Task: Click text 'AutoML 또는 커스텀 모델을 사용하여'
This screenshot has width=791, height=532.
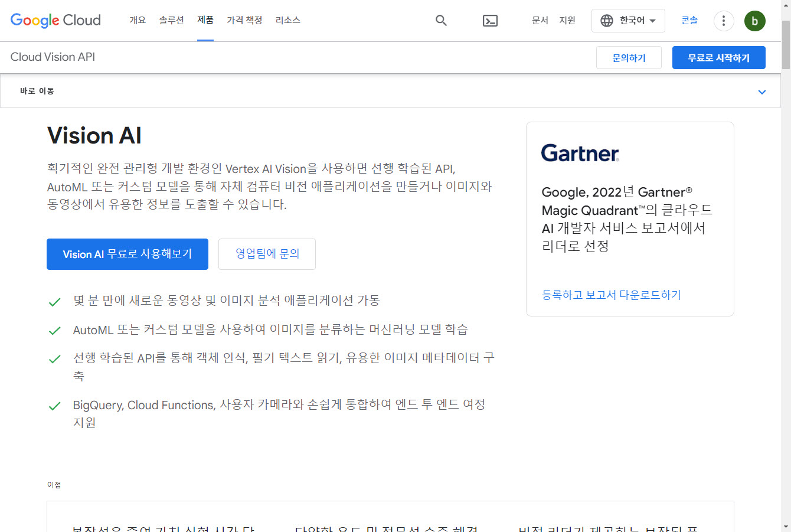Action: click(x=170, y=329)
